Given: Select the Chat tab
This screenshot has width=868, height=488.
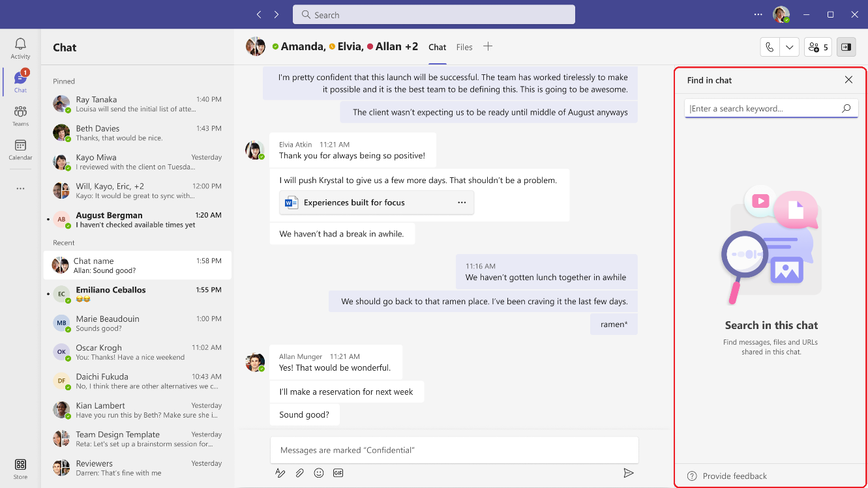Looking at the screenshot, I should click(x=437, y=47).
